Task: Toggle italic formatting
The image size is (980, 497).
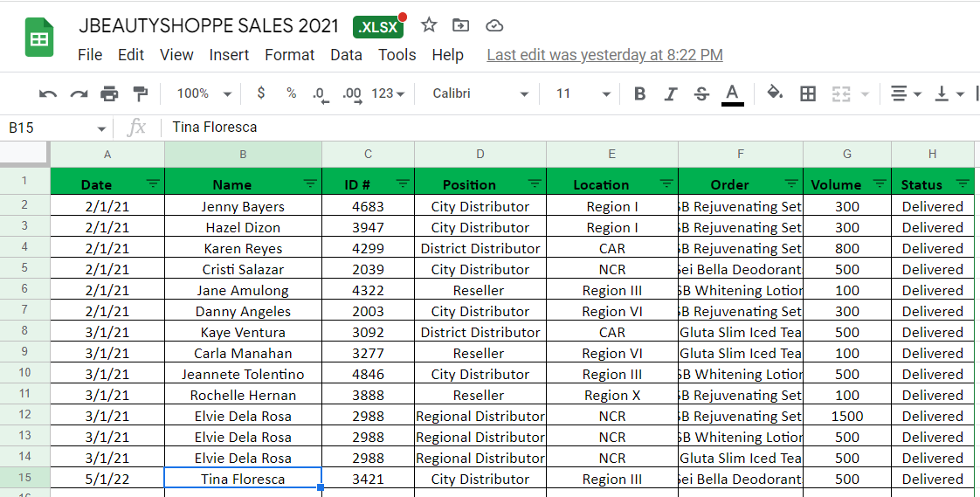Action: pos(671,94)
